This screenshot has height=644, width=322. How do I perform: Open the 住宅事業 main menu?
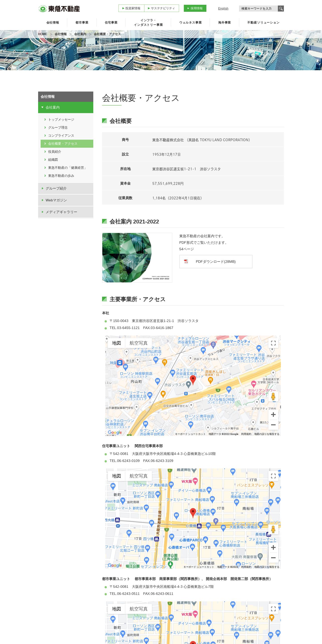coord(111,23)
